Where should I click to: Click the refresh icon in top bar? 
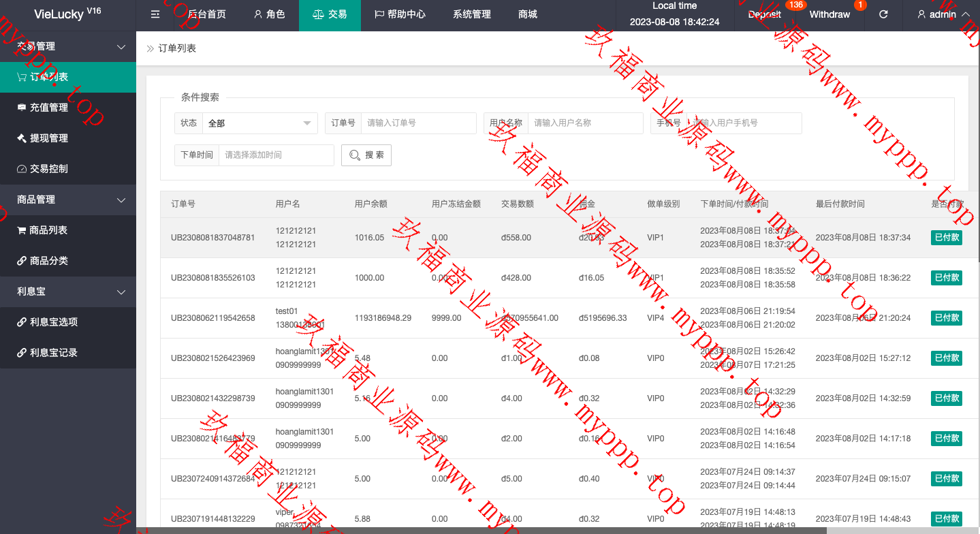883,14
